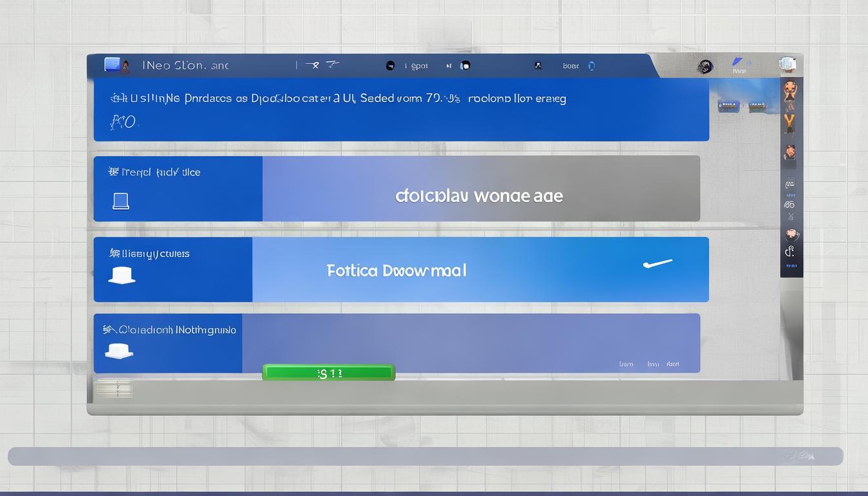
Task: Click the pink round icon in right sidebar
Action: pyautogui.click(x=790, y=234)
